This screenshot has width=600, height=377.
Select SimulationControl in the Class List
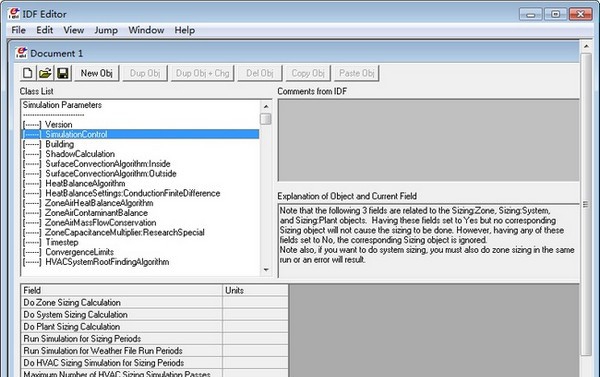click(140, 134)
